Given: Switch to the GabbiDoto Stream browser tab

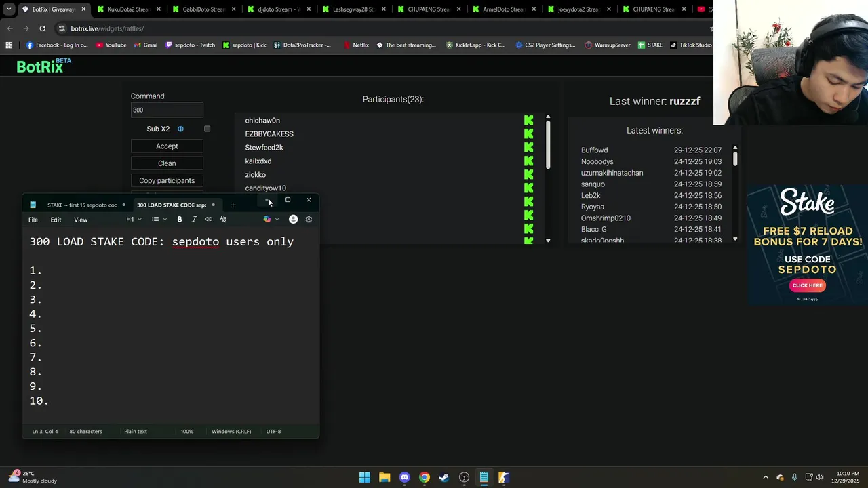Looking at the screenshot, I should pyautogui.click(x=203, y=9).
